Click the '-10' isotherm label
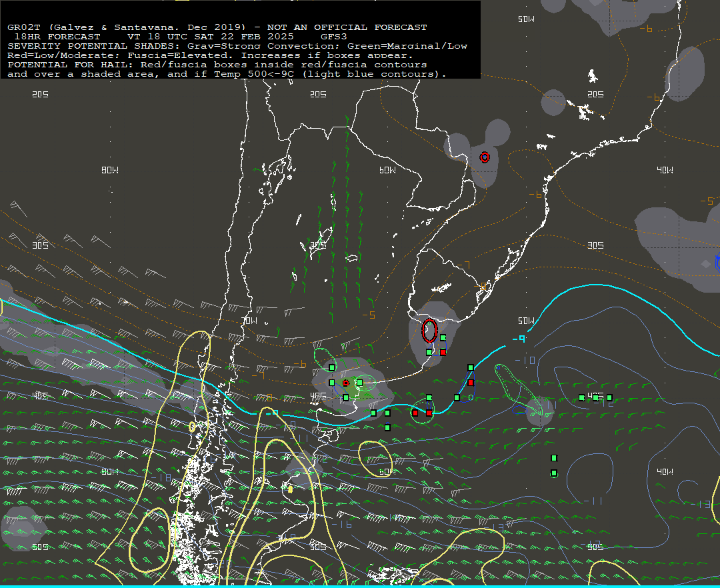 click(x=525, y=360)
